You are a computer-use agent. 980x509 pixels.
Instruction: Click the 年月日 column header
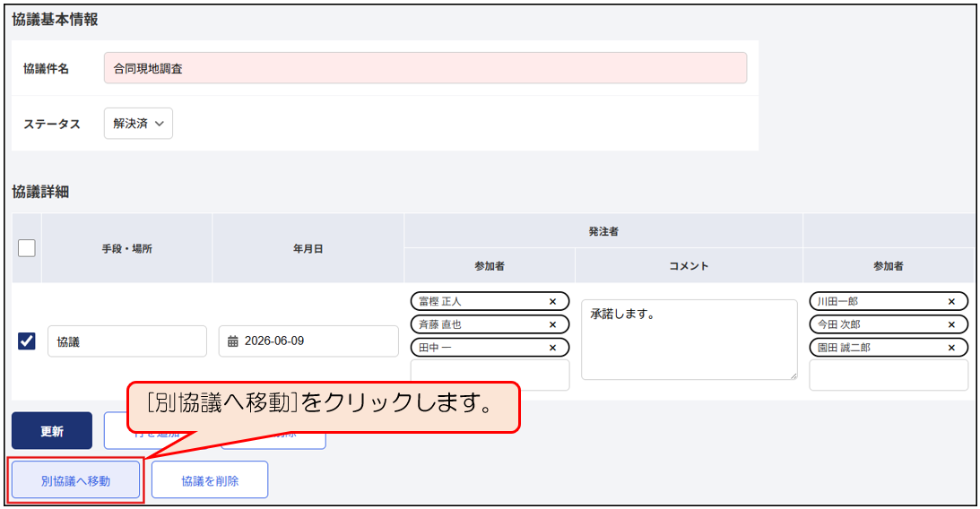[x=308, y=248]
